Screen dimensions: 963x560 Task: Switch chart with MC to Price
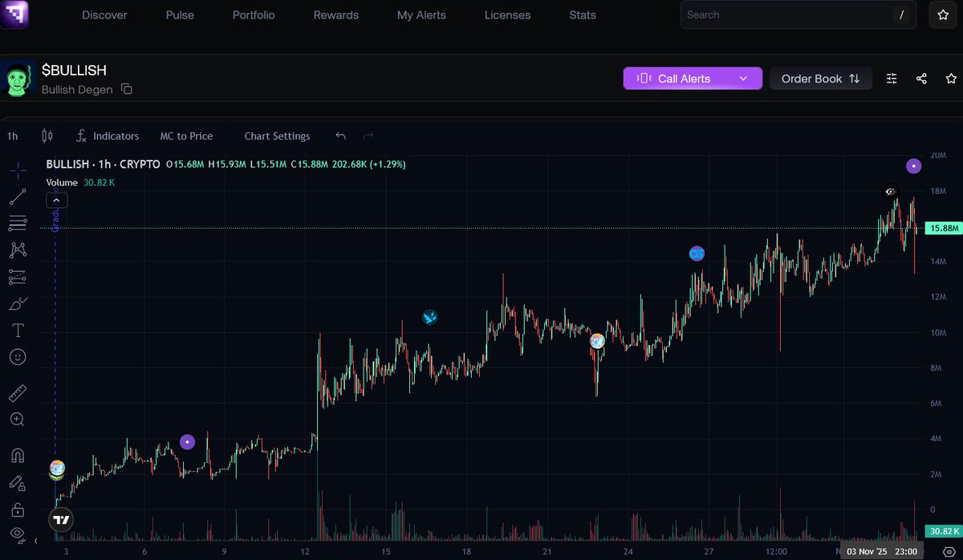coord(186,136)
